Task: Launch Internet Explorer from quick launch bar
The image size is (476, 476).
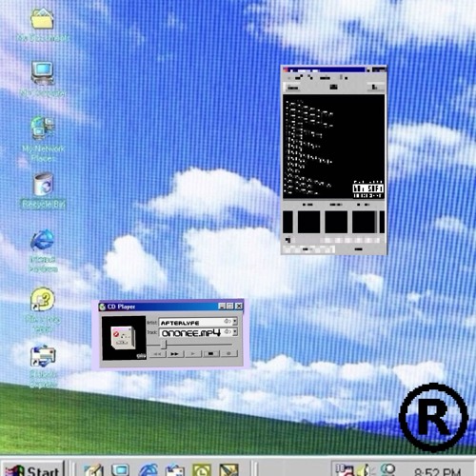Action: [149, 470]
